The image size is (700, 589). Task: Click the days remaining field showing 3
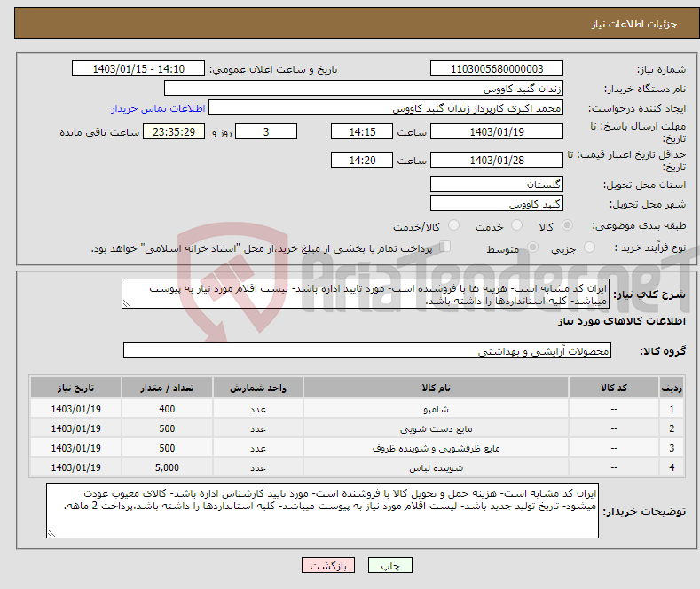[266, 131]
